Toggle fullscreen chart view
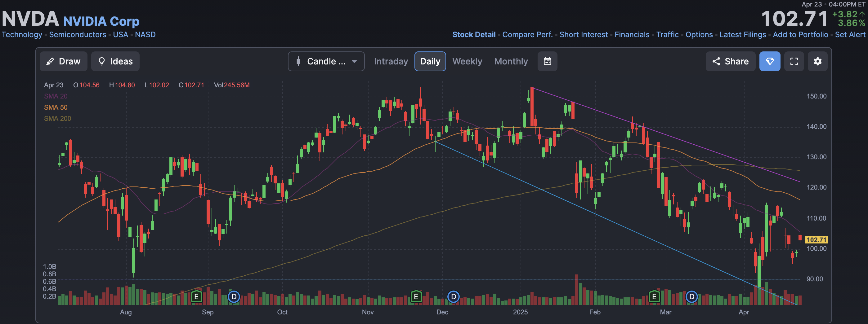The height and width of the screenshot is (324, 868). [794, 61]
